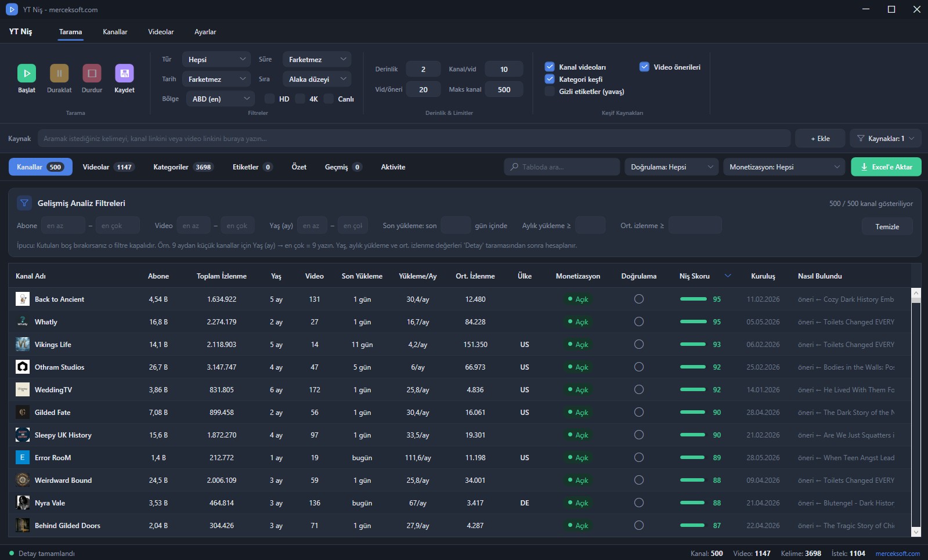The height and width of the screenshot is (560, 928).
Task: Click the Vikings Life channel avatar icon
Action: point(23,345)
